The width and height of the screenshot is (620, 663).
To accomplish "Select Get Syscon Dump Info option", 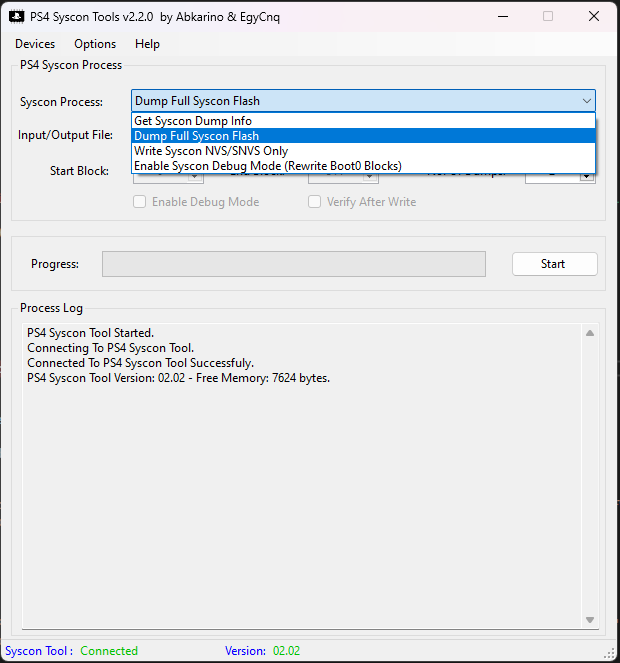I will point(193,121).
